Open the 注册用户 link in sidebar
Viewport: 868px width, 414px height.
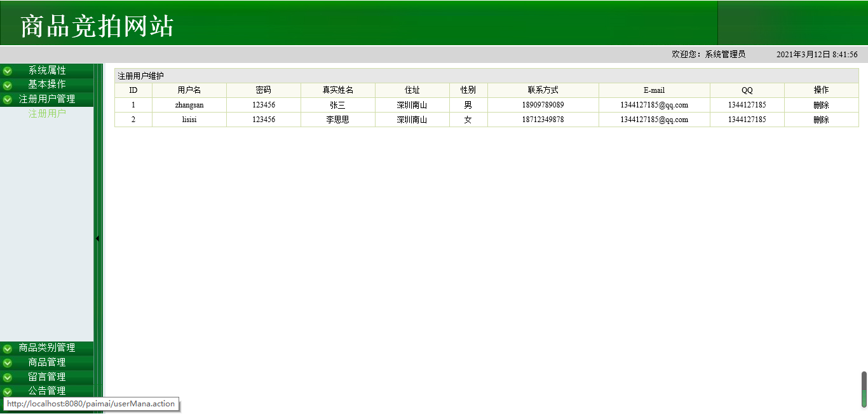coord(47,114)
